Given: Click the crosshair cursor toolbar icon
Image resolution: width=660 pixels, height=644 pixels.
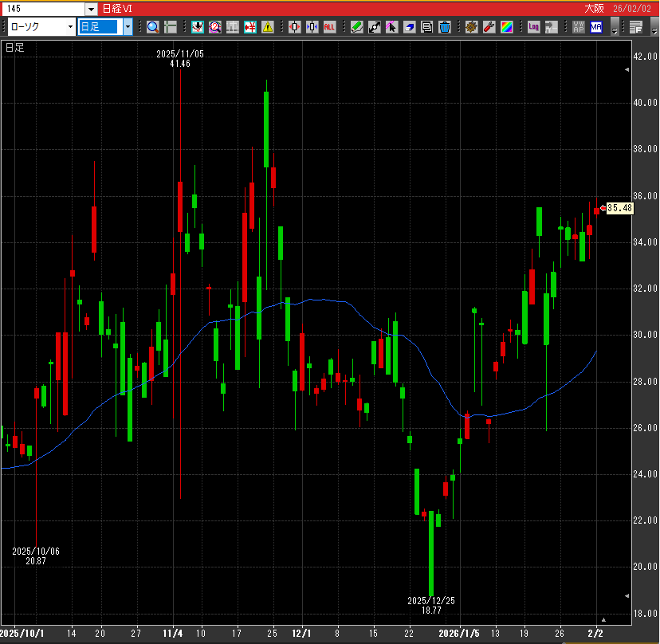Looking at the screenshot, I should coord(171,27).
